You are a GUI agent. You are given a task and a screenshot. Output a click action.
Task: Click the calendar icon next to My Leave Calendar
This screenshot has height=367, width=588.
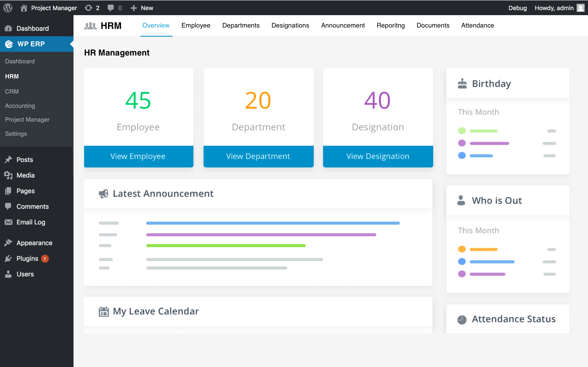104,311
